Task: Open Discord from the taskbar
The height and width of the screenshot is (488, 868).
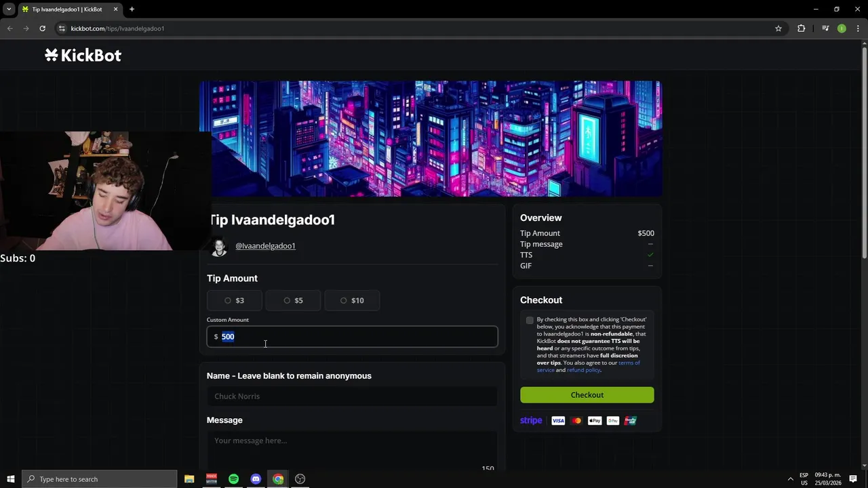Action: point(256,479)
